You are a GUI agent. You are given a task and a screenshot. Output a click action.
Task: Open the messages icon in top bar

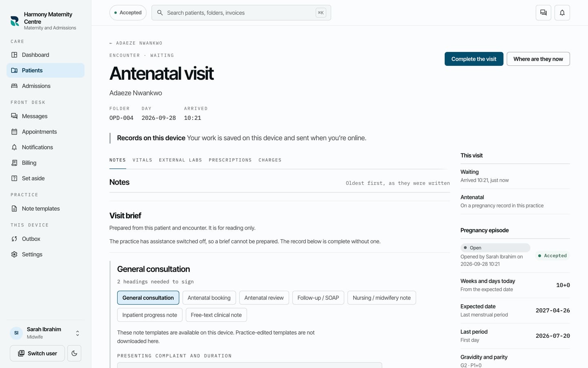pyautogui.click(x=543, y=13)
